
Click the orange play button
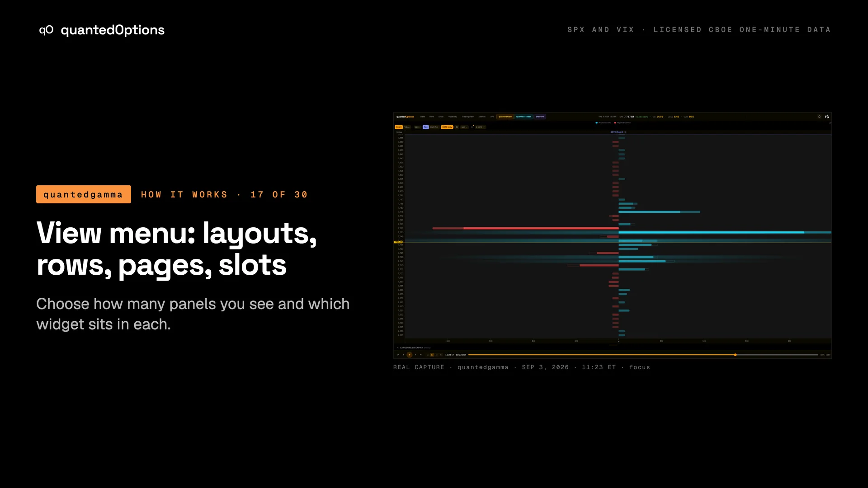click(x=410, y=355)
